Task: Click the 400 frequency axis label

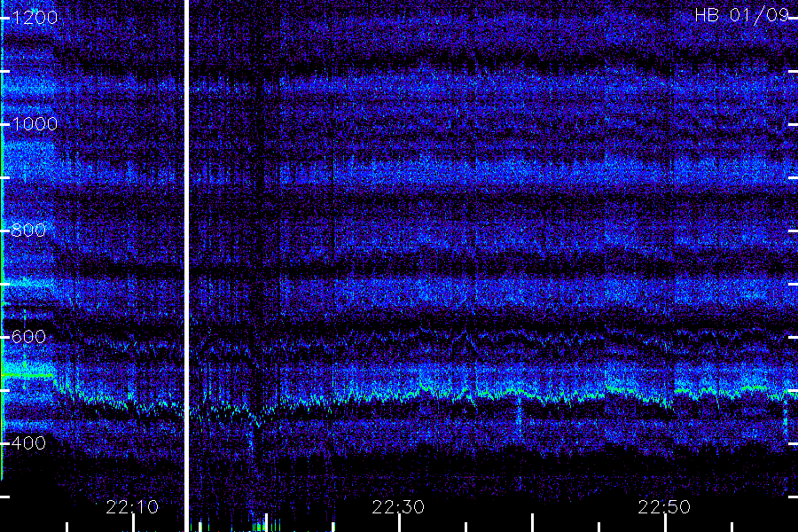Action: (28, 443)
